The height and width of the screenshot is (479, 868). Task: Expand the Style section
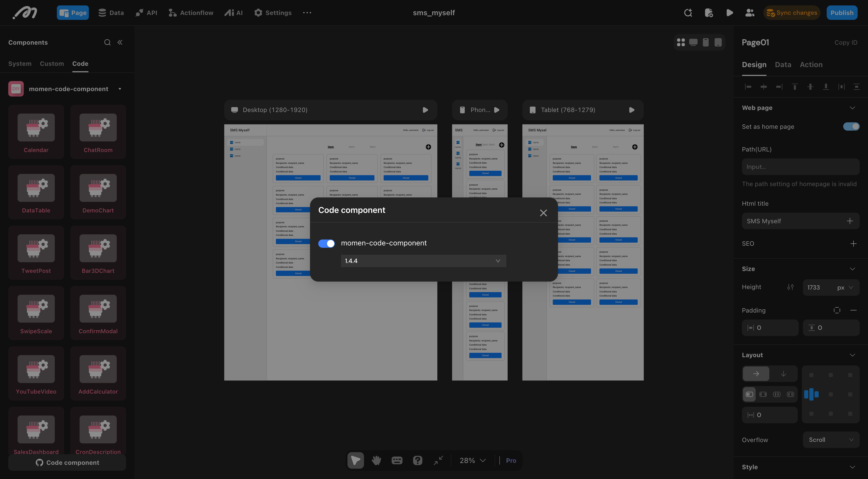[x=852, y=467]
